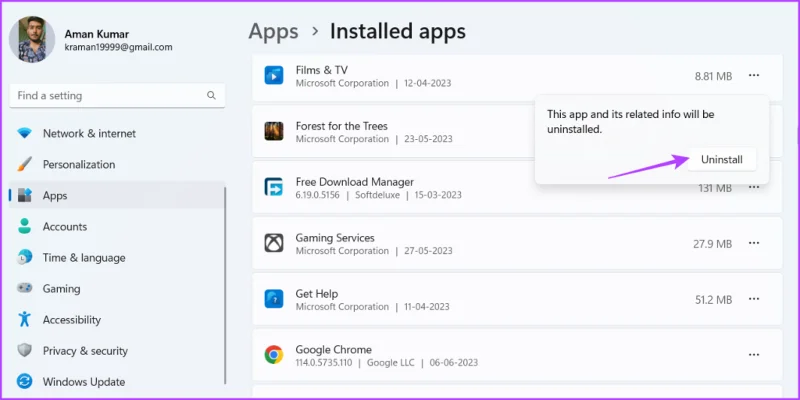Click Aman Kumar profile picture
Viewport: 800px width, 400px height.
click(x=32, y=39)
